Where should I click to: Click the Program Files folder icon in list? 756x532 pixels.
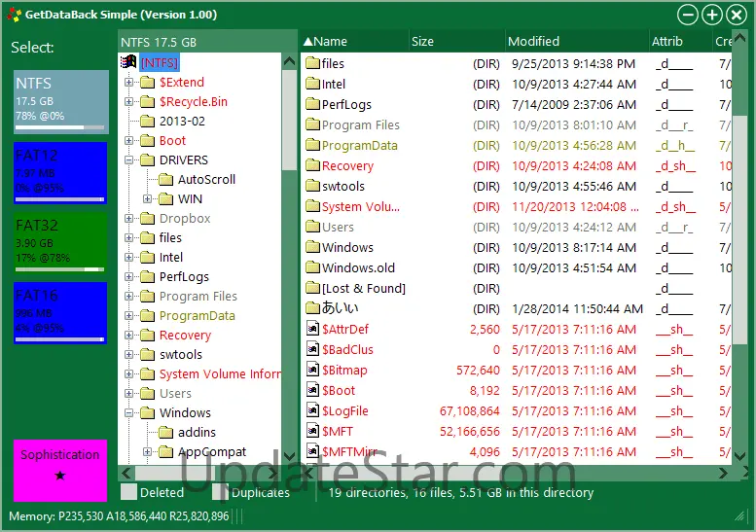(313, 124)
